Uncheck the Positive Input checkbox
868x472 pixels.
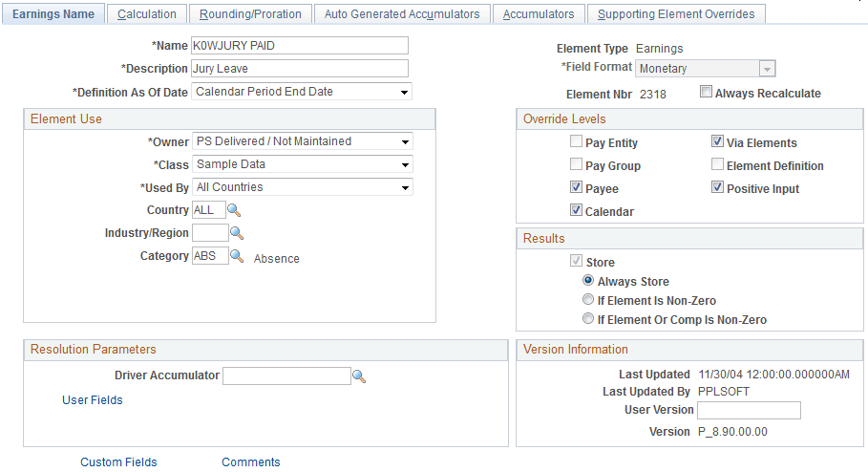717,188
